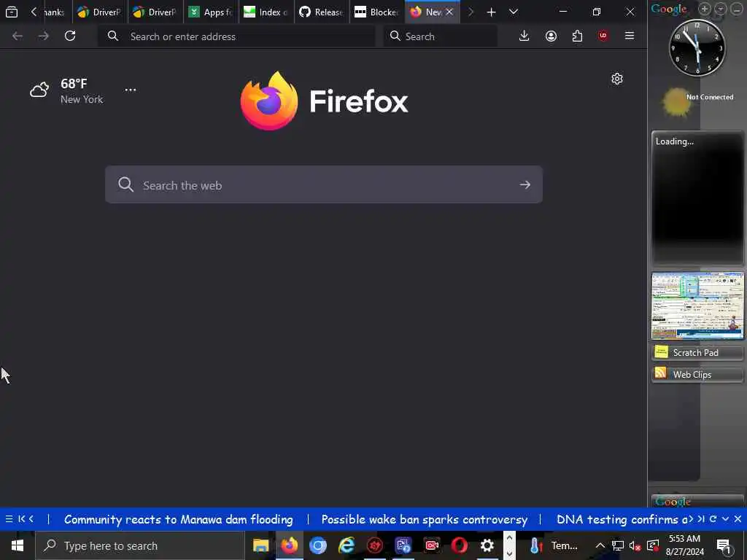Open the clock showing 5:53 AM
This screenshot has height=560, width=747.
pos(684,545)
